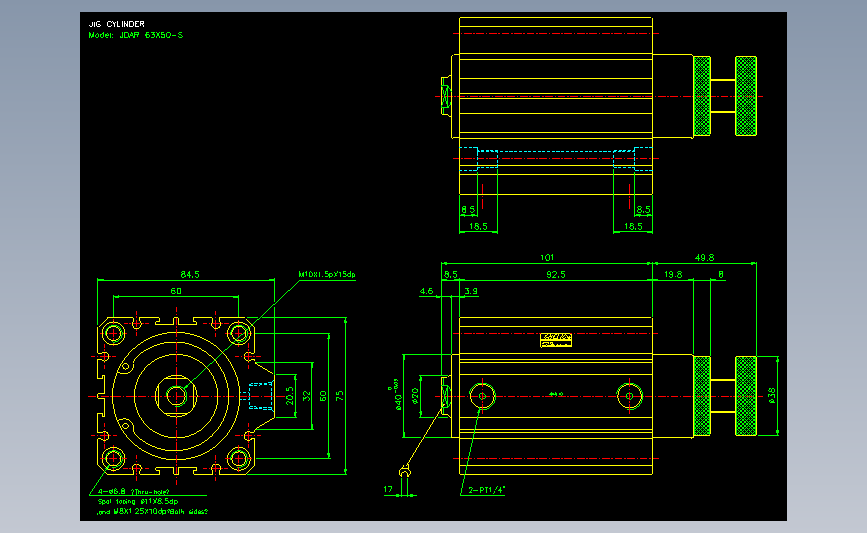Click the 2-PT1/4" port annotation

[487, 489]
